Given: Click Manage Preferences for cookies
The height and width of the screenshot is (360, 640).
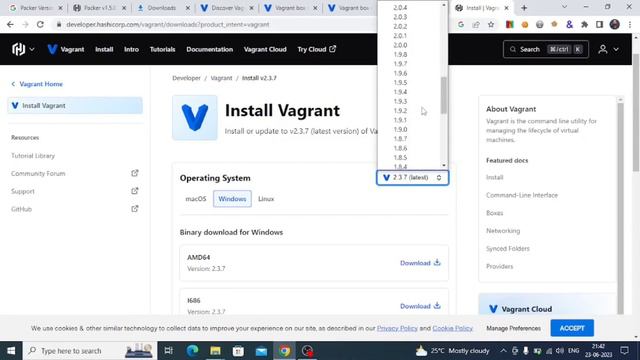Looking at the screenshot, I should 513,328.
